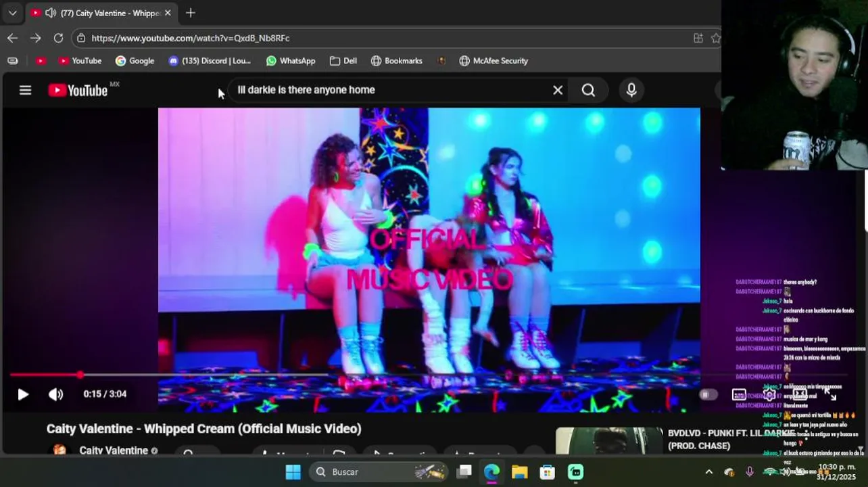Open the Discord bookmark
868x487 pixels.
point(210,61)
